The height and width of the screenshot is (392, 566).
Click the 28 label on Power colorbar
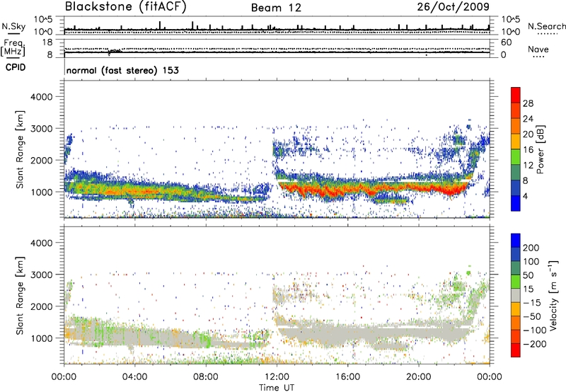tap(528, 103)
